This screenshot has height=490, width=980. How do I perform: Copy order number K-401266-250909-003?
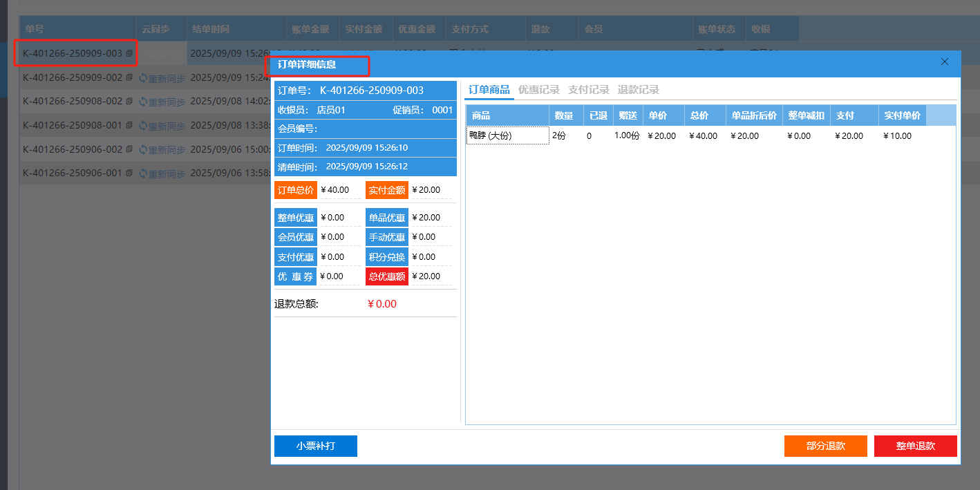pyautogui.click(x=129, y=54)
